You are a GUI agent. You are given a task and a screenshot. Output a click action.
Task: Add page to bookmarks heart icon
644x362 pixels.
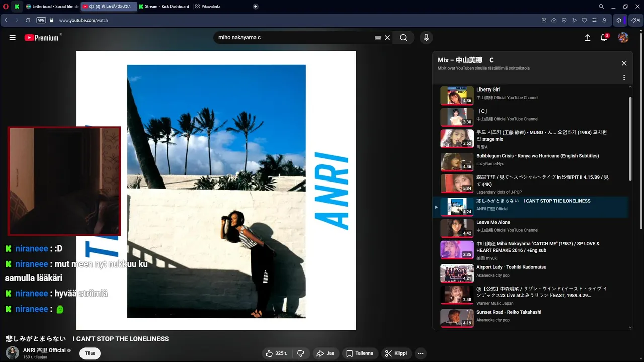(584, 20)
